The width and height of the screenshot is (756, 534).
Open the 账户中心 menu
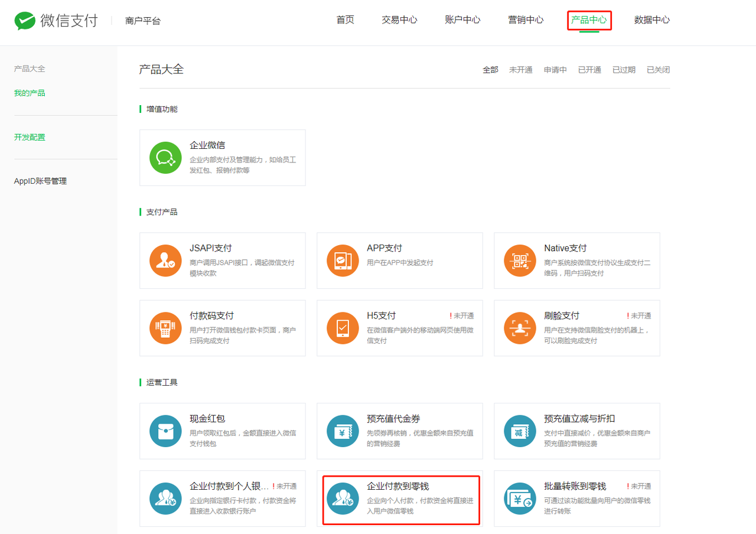click(x=462, y=20)
